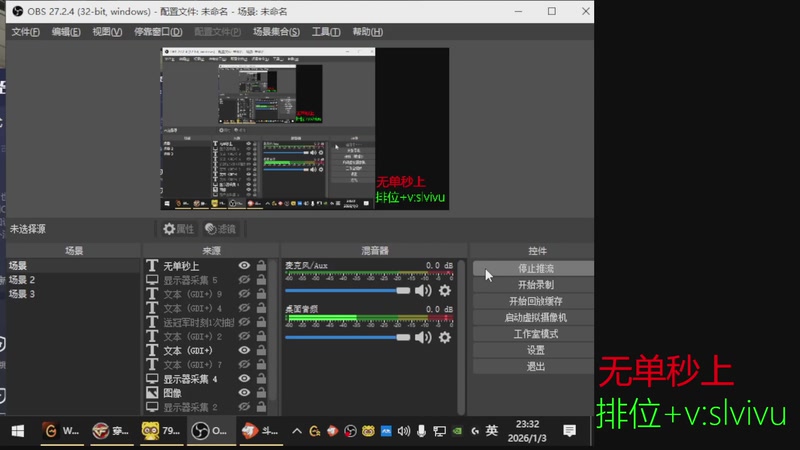Show the 文本 (GDI+) 4 source

pos(244,308)
